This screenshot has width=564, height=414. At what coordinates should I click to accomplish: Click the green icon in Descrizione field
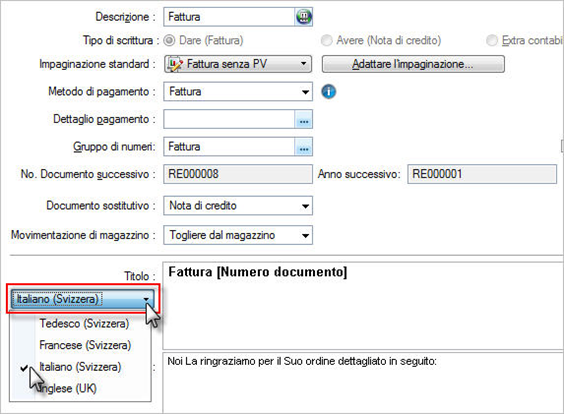[x=304, y=17]
